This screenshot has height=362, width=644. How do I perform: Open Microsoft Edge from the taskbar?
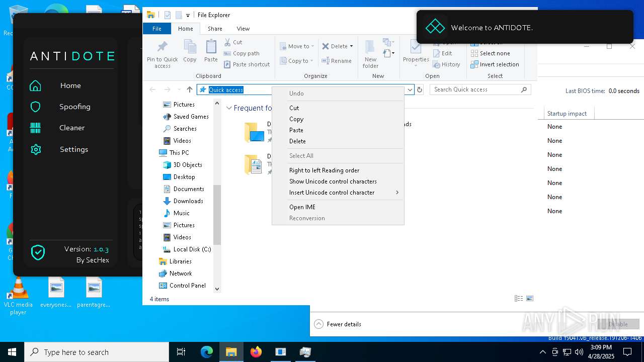[207, 352]
